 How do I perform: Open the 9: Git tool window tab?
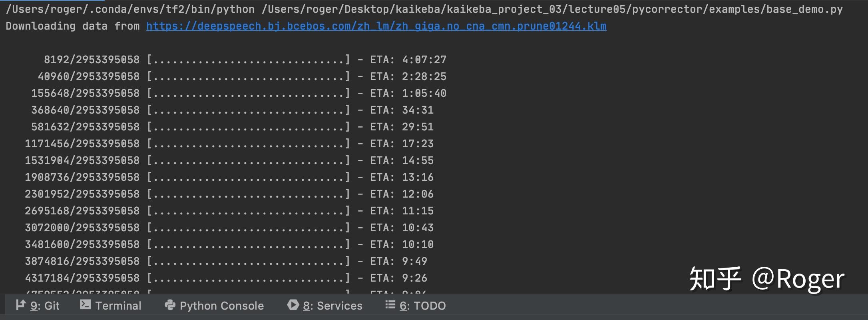pos(44,306)
